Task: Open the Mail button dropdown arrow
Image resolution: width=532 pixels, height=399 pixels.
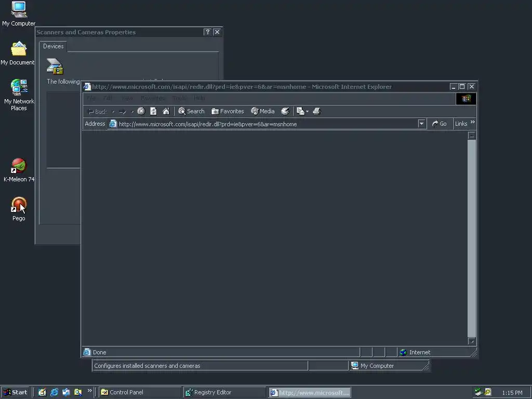Action: point(307,111)
